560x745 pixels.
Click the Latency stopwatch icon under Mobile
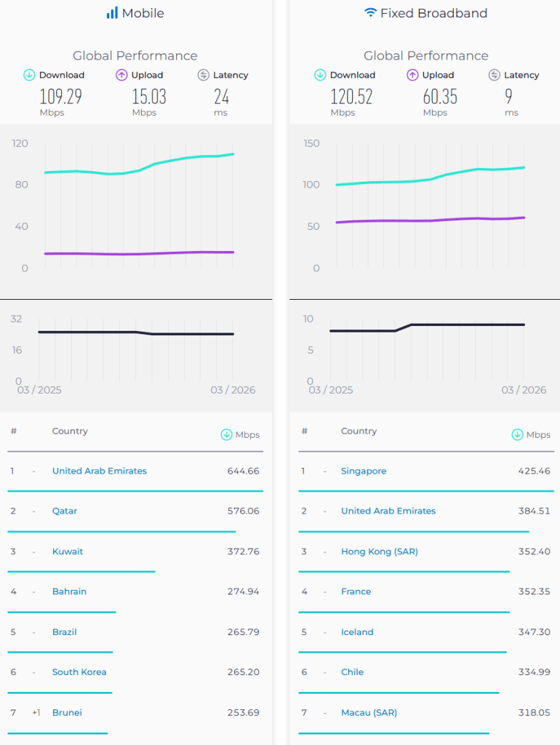coord(201,74)
